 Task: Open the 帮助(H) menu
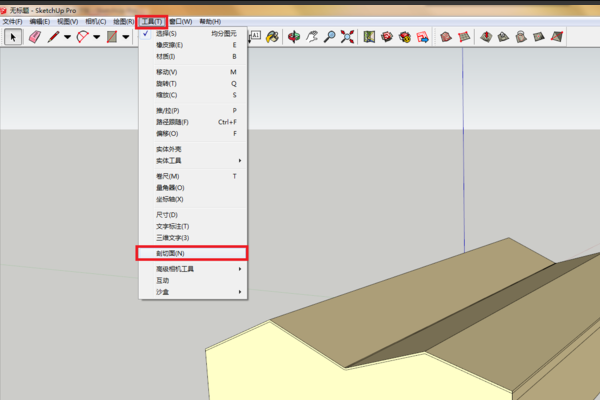(210, 21)
